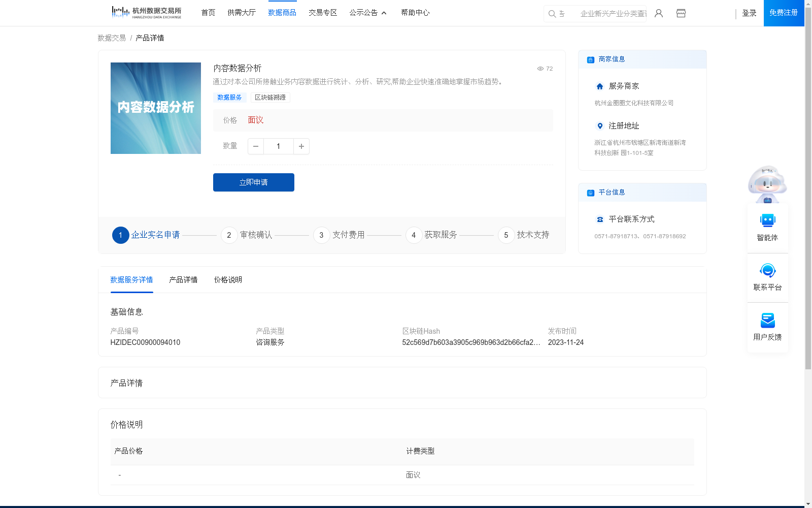Image resolution: width=812 pixels, height=508 pixels.
Task: Expand the 公示公告 dropdown menu
Action: [368, 13]
